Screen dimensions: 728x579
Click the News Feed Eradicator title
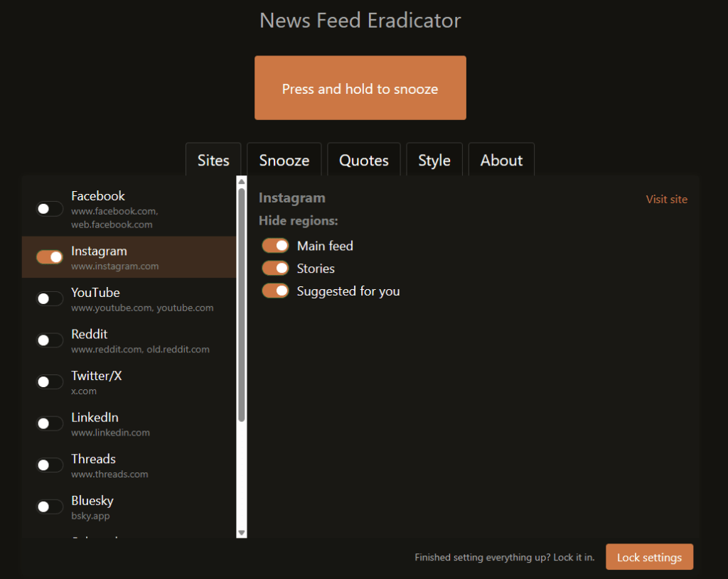coord(360,21)
